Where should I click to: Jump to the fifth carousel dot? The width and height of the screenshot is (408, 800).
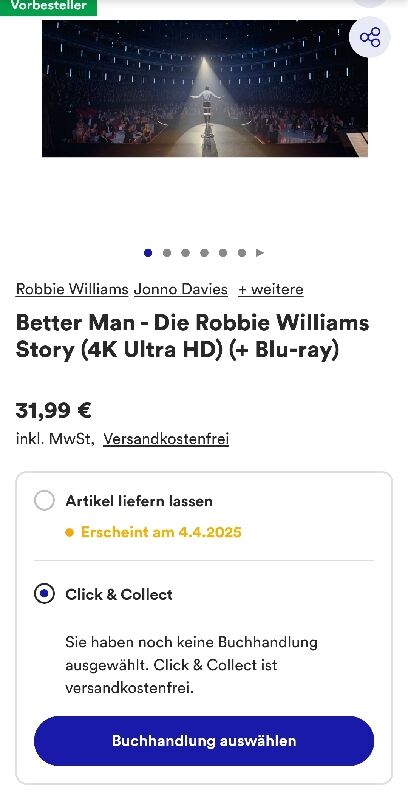point(223,253)
